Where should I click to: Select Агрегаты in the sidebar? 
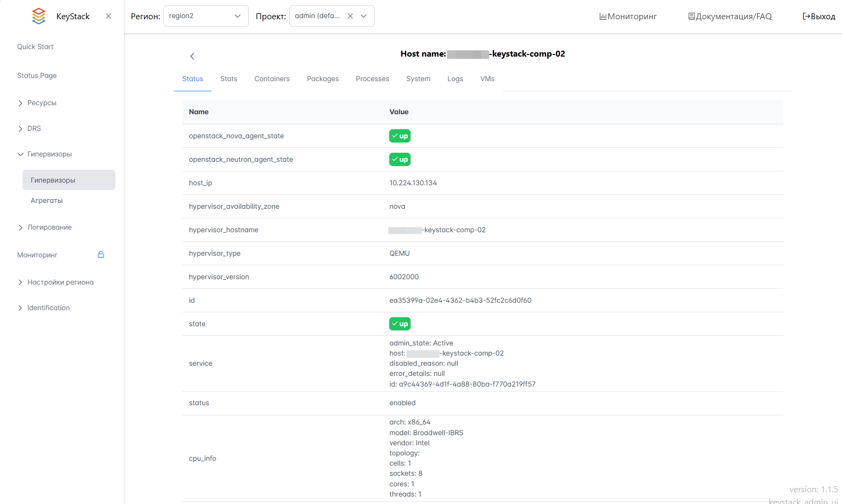[47, 201]
